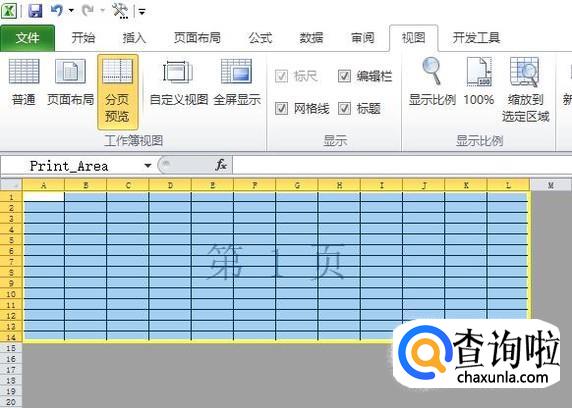Select column M header
572x408 pixels.
(550, 185)
